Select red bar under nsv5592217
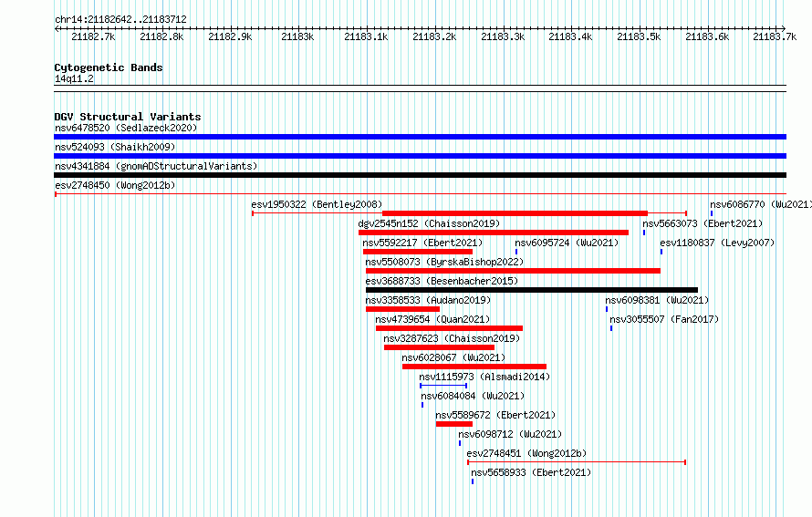Viewport: 812px width, 517px height. click(x=418, y=252)
